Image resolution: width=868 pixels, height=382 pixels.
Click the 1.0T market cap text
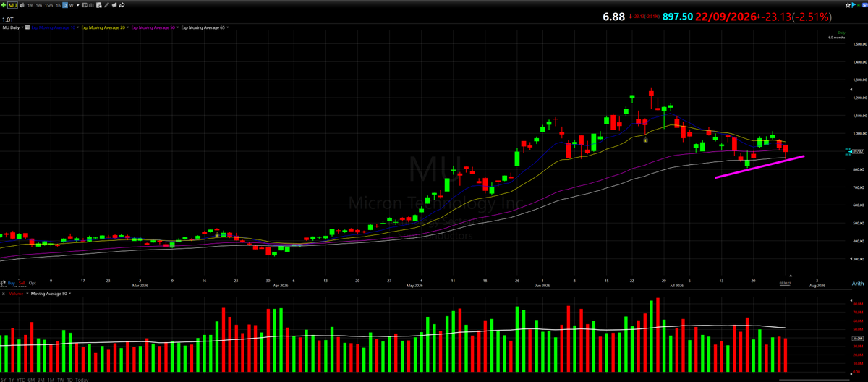pyautogui.click(x=7, y=20)
